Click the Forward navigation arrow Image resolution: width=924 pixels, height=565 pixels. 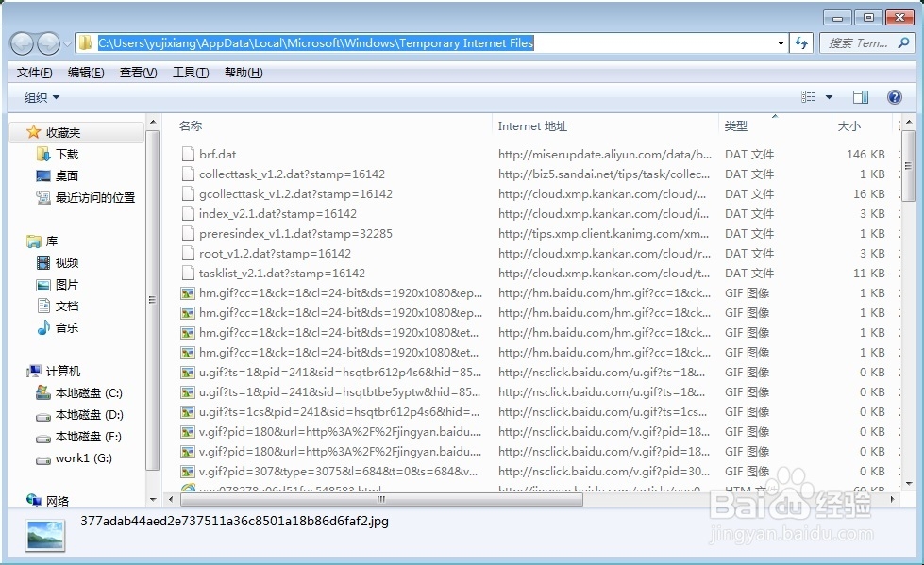[48, 43]
